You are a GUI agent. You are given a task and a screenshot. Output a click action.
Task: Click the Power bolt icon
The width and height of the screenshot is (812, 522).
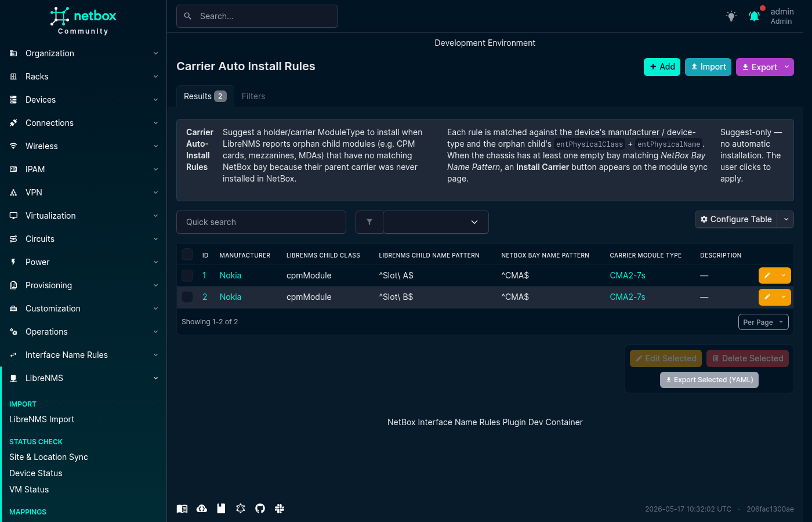coord(13,262)
